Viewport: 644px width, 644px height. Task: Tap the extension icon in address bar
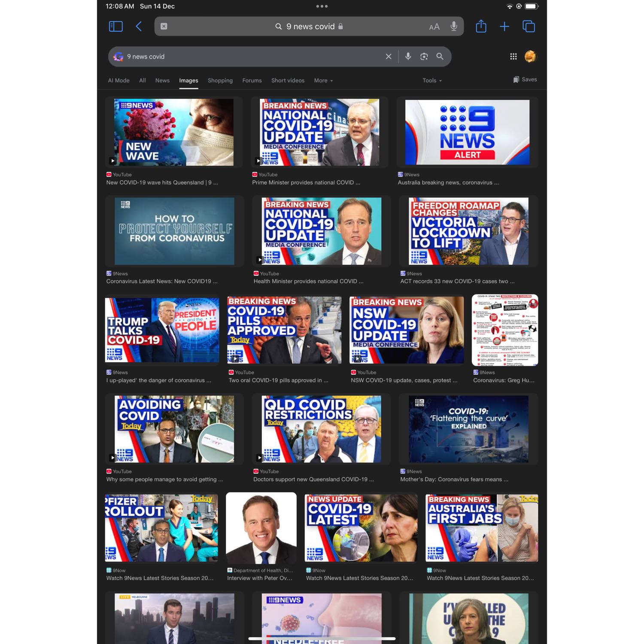(x=164, y=26)
